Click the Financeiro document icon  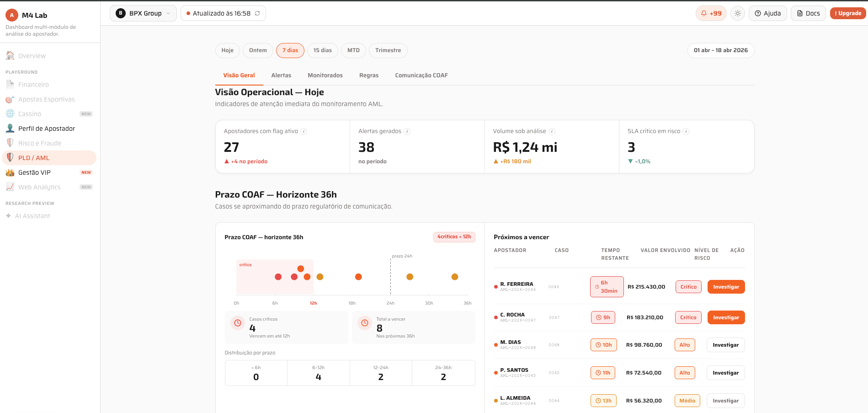[x=10, y=84]
